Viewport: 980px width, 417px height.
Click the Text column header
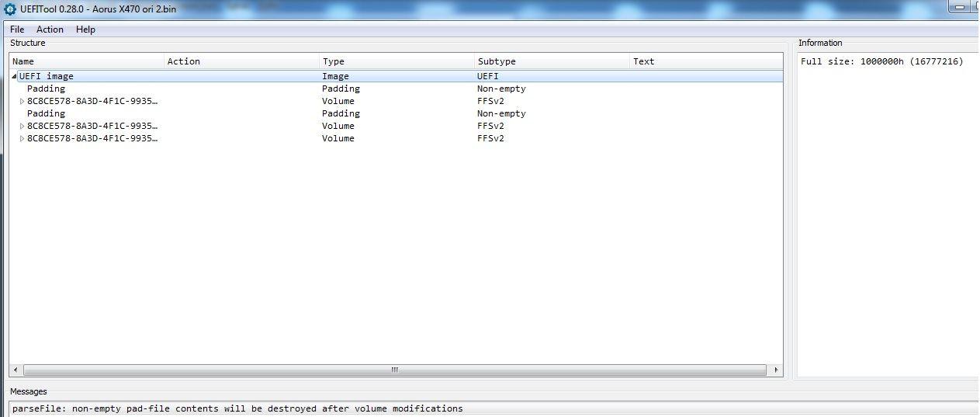(x=706, y=61)
